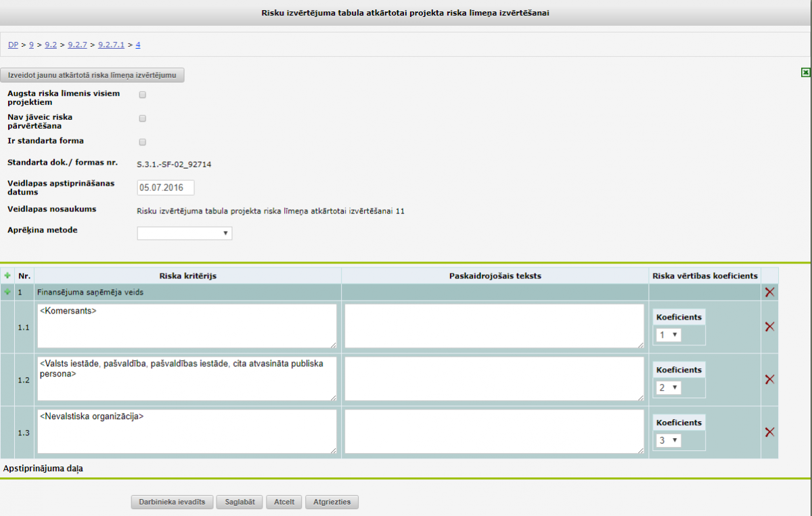The width and height of the screenshot is (812, 516).
Task: Click the green Excel export icon
Action: tap(805, 72)
